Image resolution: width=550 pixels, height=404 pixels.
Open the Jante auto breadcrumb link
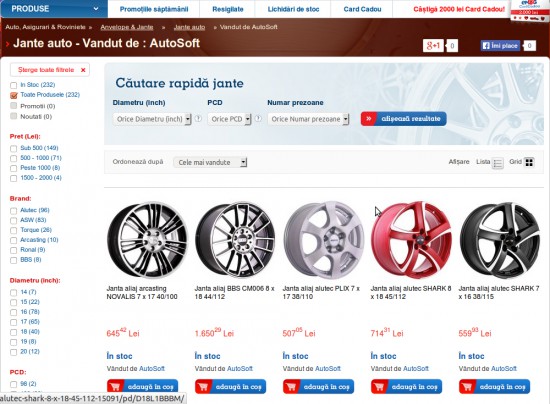click(189, 27)
